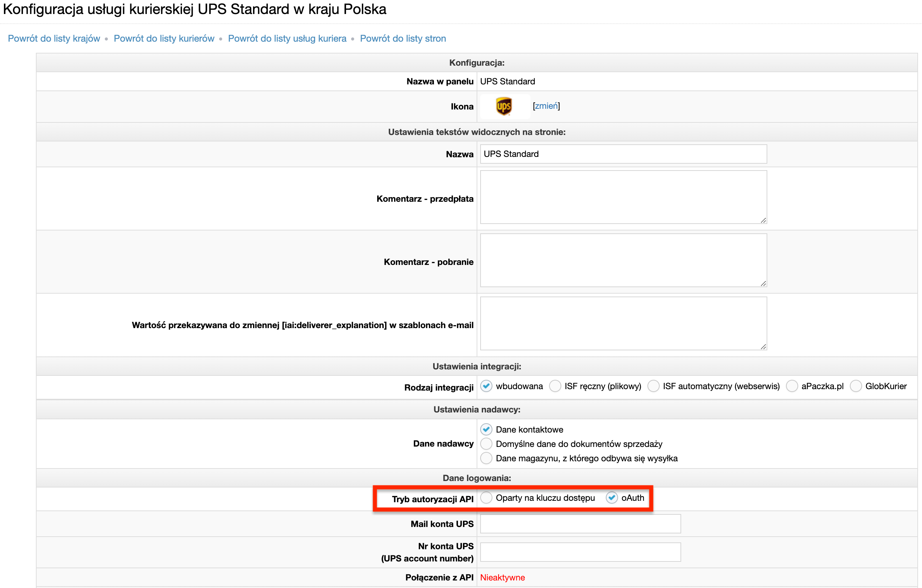Click the Konfiguracja: section header

(x=477, y=62)
